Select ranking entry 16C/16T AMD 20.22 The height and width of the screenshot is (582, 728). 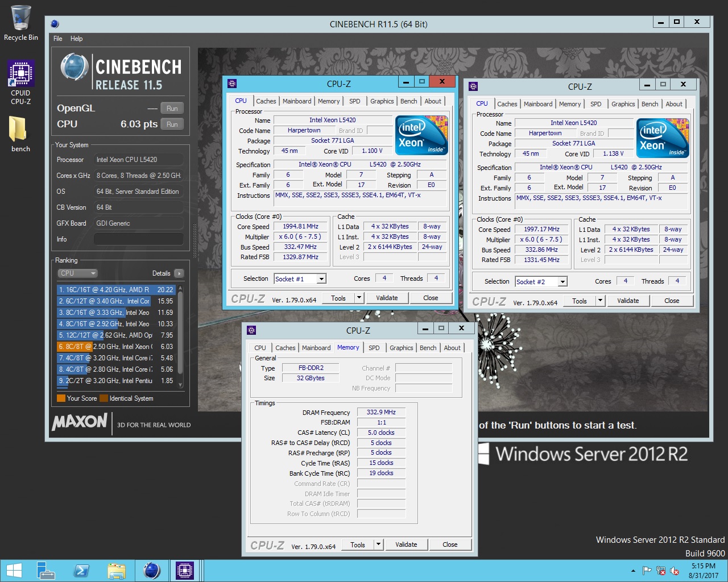116,290
